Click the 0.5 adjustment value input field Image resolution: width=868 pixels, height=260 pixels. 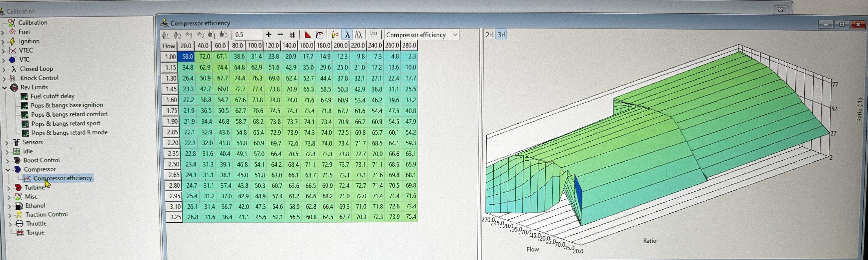(248, 35)
